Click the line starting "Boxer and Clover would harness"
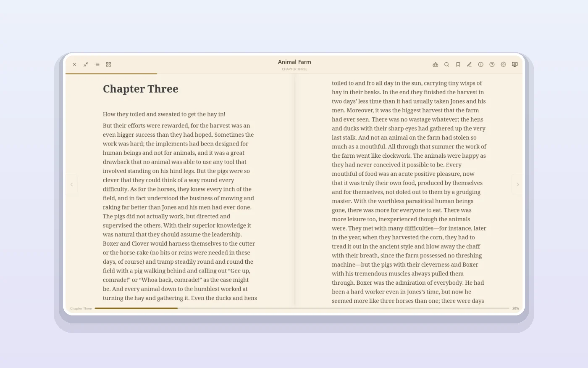The image size is (588, 368). point(179,244)
